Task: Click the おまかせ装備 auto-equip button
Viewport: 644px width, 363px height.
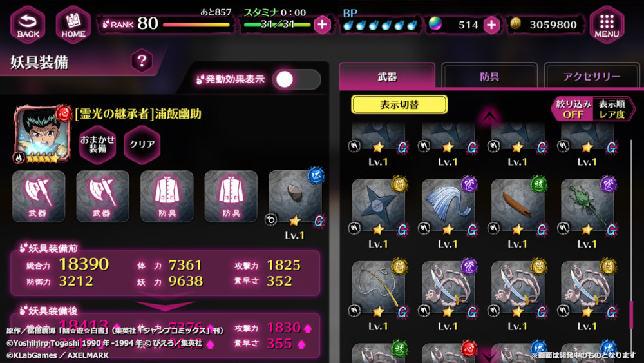Action: coord(97,144)
